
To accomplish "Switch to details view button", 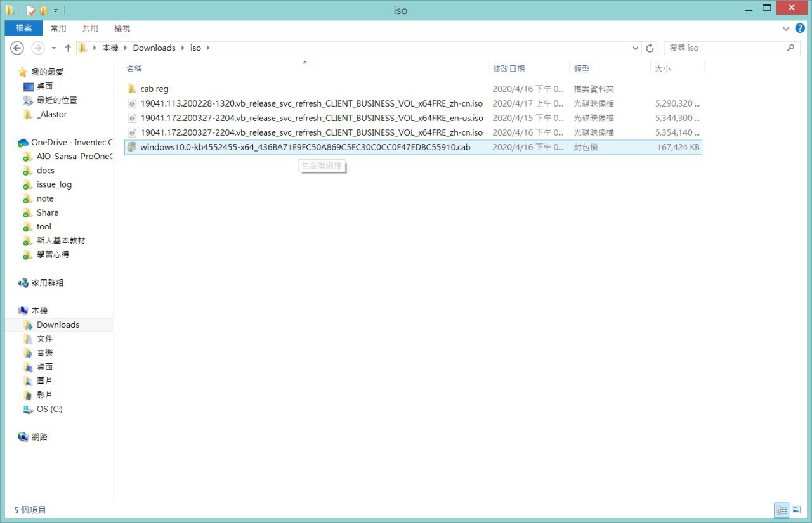I will coord(782,510).
